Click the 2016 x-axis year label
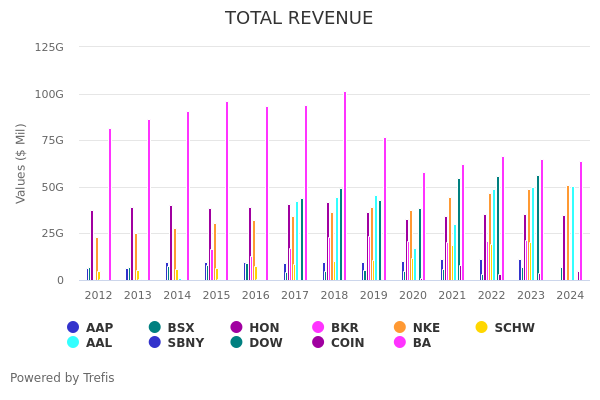Screen dimensions: 600x400 coord(256,296)
